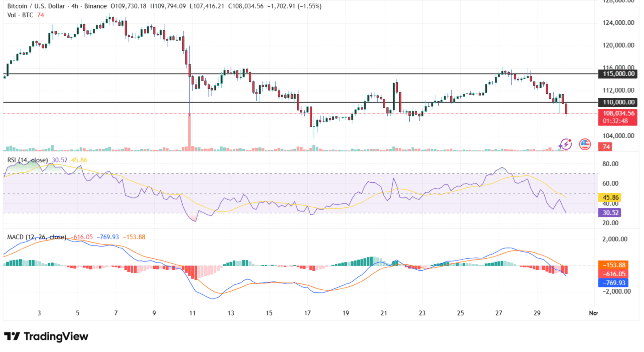
Task: Select the RSI (14, close) indicator legend
Action: click(x=28, y=160)
